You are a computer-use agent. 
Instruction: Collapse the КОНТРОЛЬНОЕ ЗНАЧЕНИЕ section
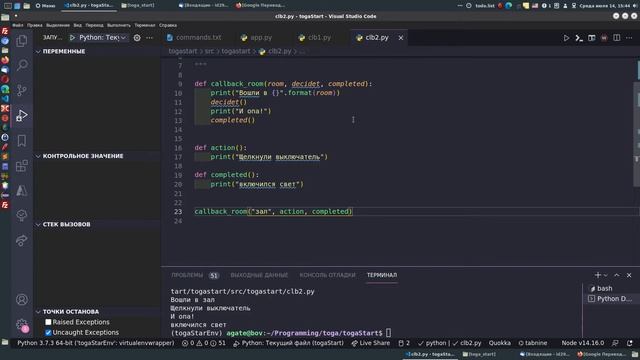(x=38, y=156)
